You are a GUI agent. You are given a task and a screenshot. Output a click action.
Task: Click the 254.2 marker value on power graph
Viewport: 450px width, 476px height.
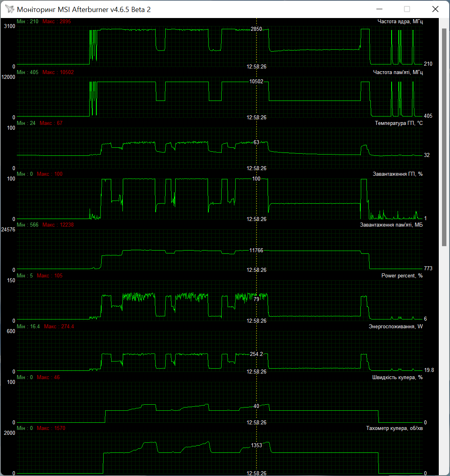pyautogui.click(x=256, y=354)
